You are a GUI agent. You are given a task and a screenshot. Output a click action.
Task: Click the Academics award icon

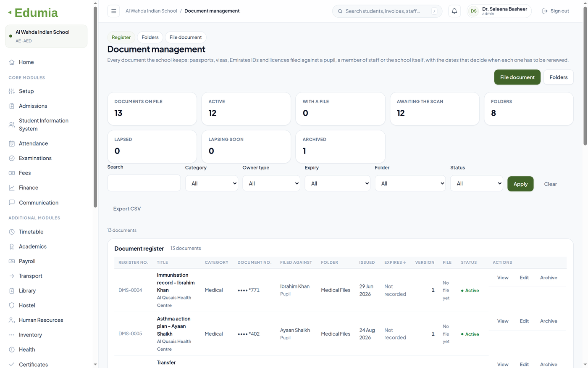tap(12, 246)
